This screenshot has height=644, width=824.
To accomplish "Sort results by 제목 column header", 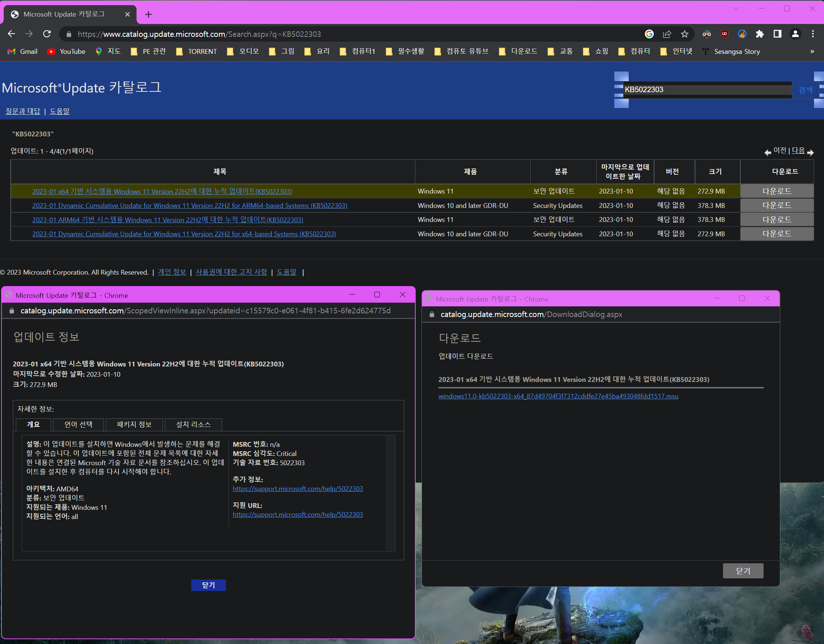I will coord(220,171).
